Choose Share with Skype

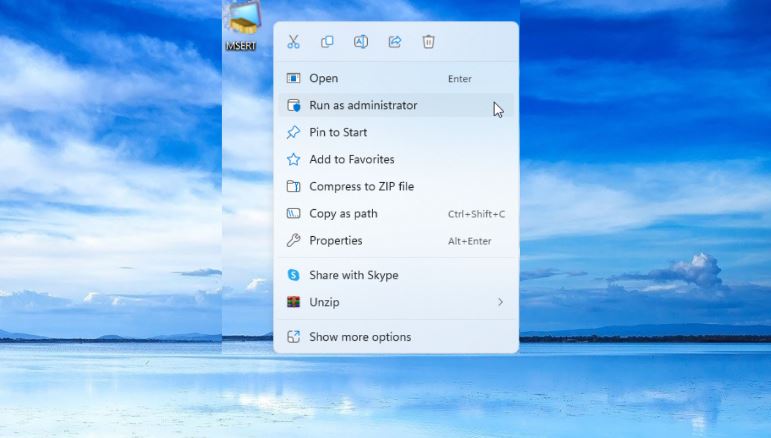click(x=396, y=275)
